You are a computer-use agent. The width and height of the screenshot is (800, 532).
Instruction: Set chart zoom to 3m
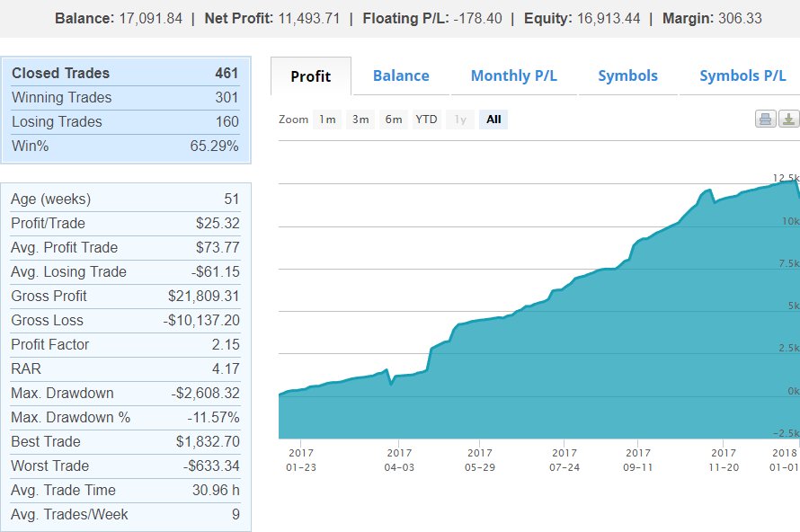coord(360,119)
